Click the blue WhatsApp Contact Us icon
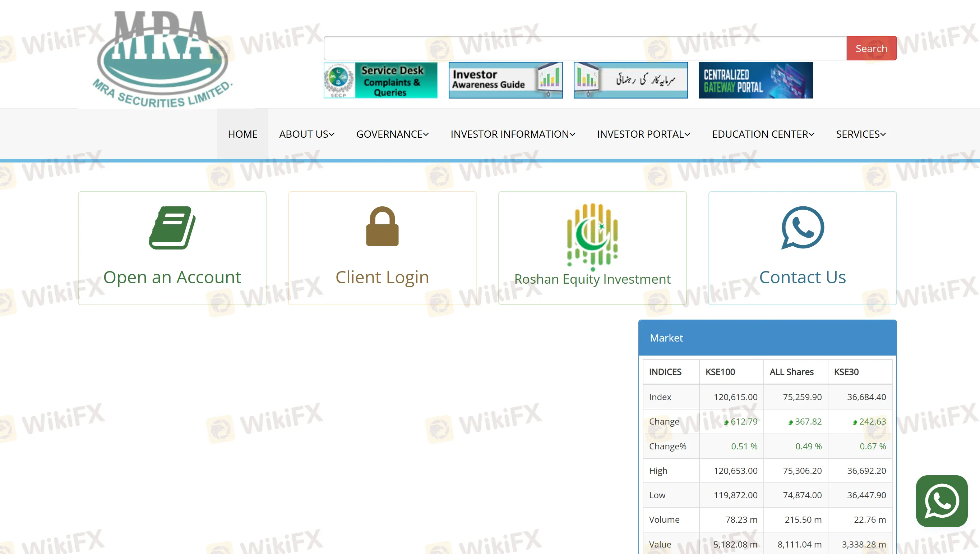Screen dimensions: 980x554 (803, 228)
